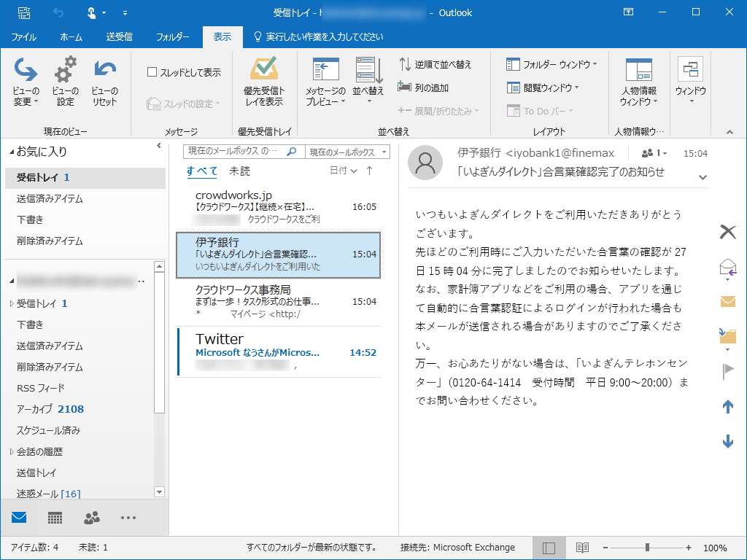
Task: Delete the open message with the X icon
Action: [727, 232]
